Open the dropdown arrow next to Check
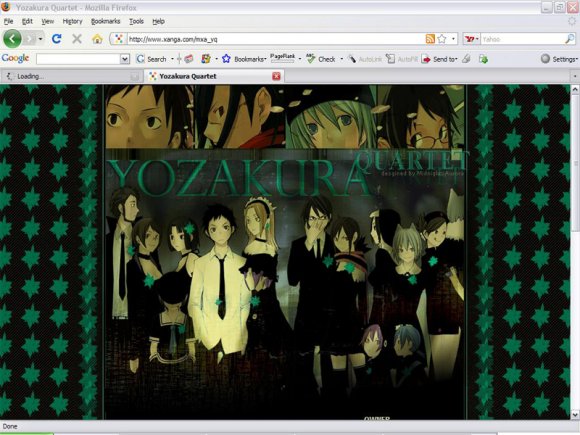 coord(341,59)
